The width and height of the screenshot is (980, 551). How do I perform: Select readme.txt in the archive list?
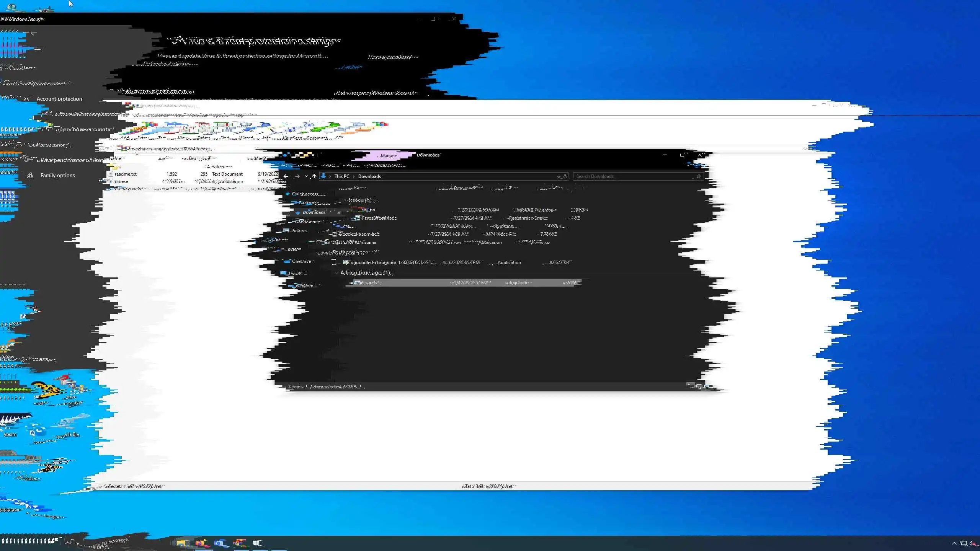click(126, 174)
